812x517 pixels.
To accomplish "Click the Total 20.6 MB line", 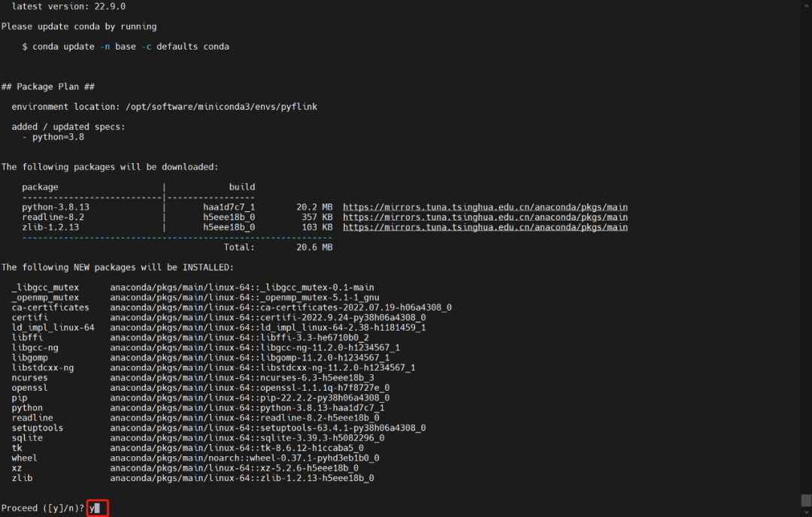I will coord(278,246).
